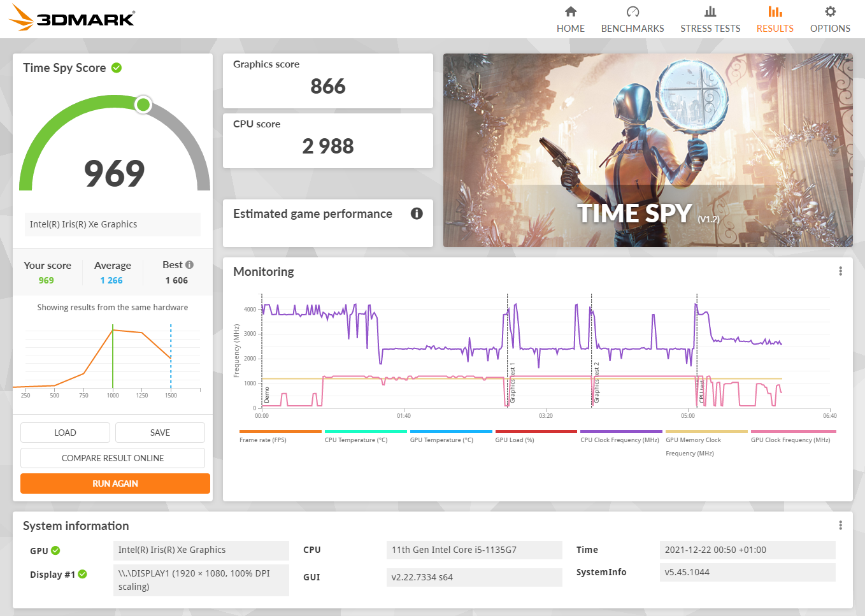Toggle CPU Temperature legend series
865x616 pixels.
coord(366,436)
